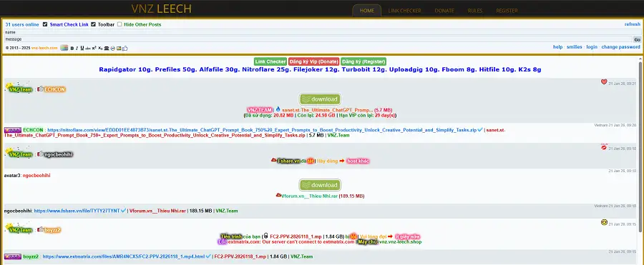Apply italic formatting in message toolbar

77,48
